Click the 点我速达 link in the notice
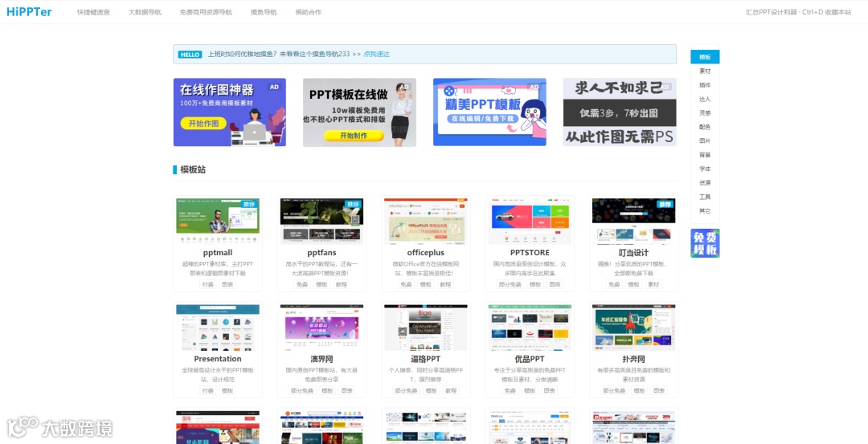 376,54
